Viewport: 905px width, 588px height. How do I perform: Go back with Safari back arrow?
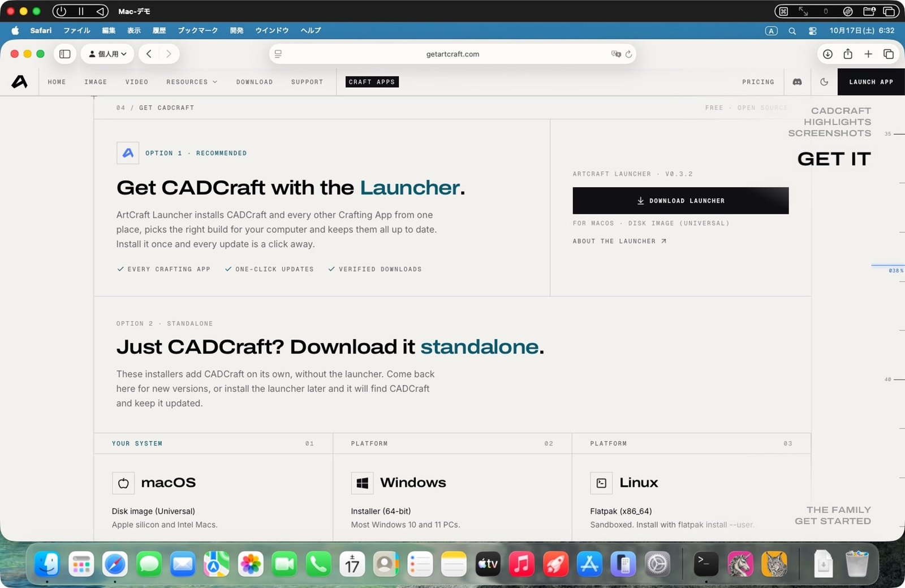pos(149,54)
